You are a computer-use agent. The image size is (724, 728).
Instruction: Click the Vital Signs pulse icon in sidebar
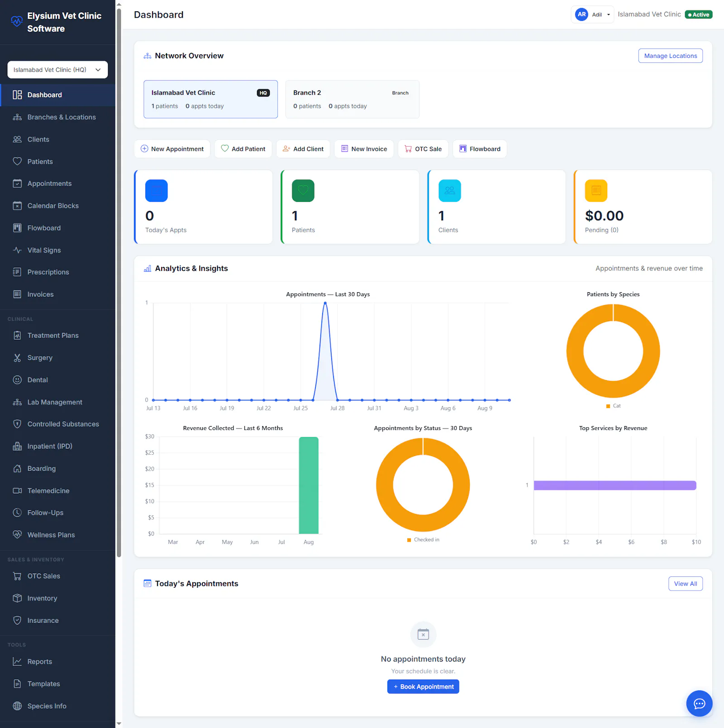(17, 250)
